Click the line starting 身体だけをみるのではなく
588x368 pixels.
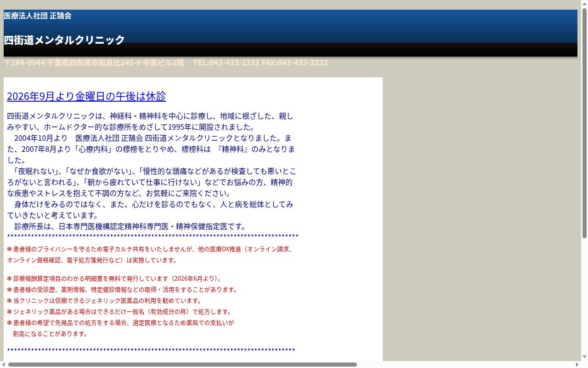pos(150,210)
